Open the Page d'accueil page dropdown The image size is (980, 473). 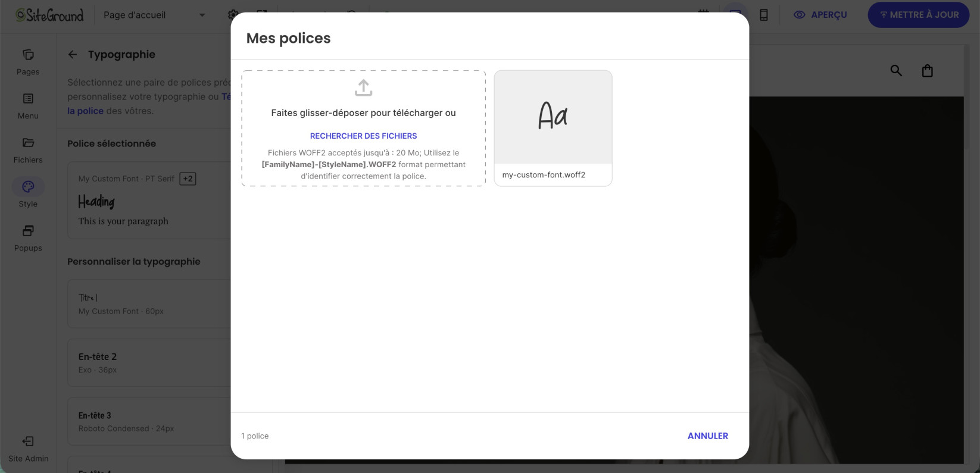[154, 15]
